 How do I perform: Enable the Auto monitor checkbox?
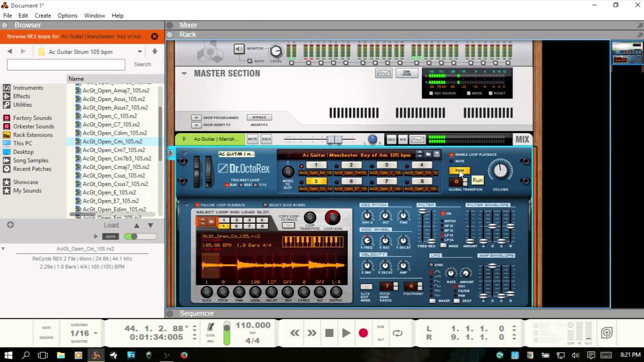(x=250, y=61)
